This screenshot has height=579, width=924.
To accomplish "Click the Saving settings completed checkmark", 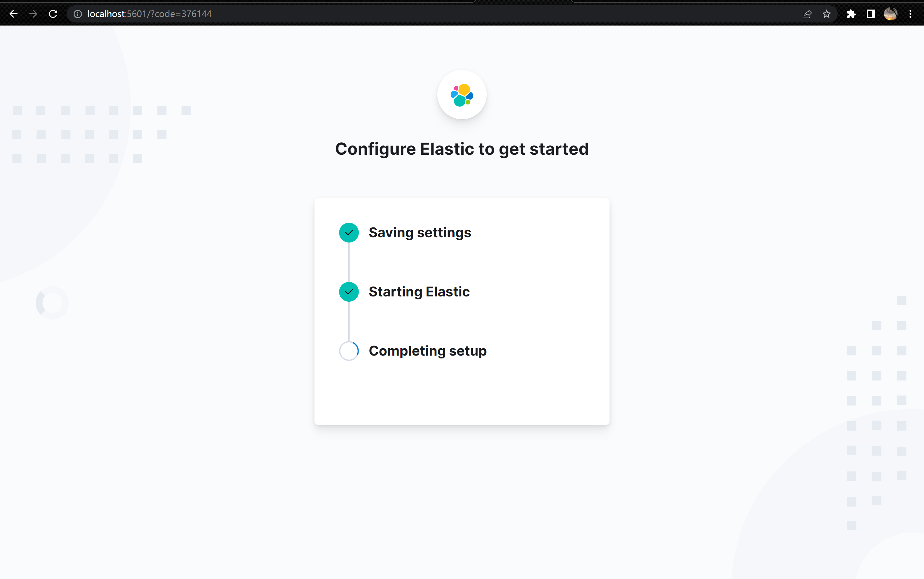I will [x=348, y=232].
